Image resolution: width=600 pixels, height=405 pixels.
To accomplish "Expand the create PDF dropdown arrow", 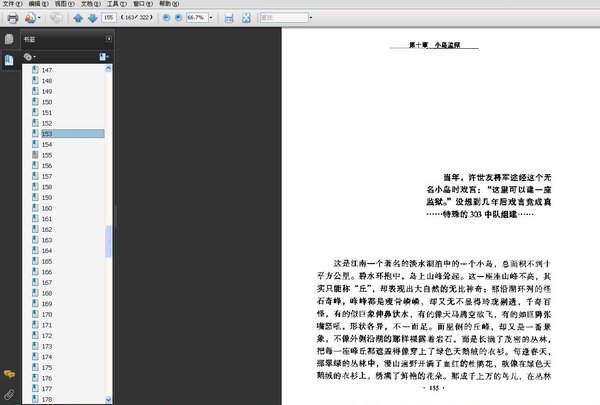I will tap(39, 18).
